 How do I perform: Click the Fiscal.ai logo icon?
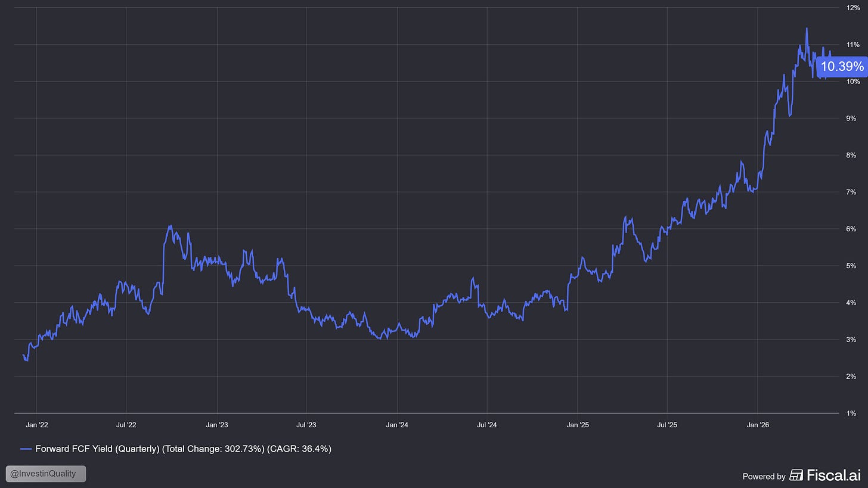pyautogui.click(x=796, y=475)
